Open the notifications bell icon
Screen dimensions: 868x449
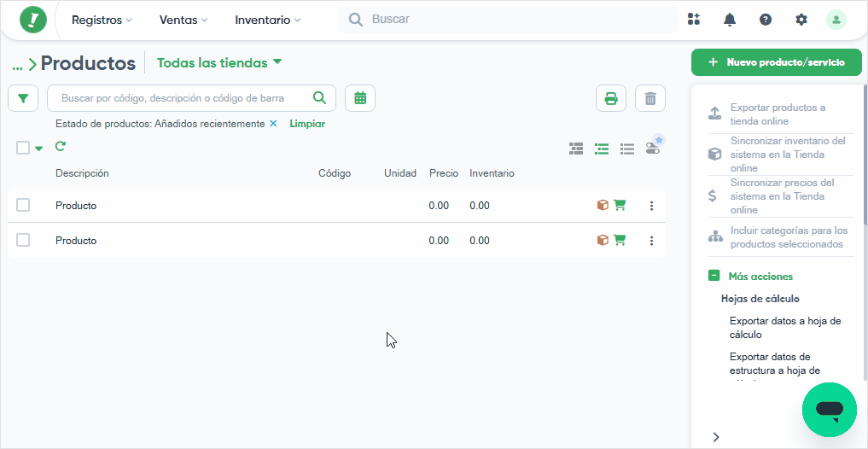(730, 20)
